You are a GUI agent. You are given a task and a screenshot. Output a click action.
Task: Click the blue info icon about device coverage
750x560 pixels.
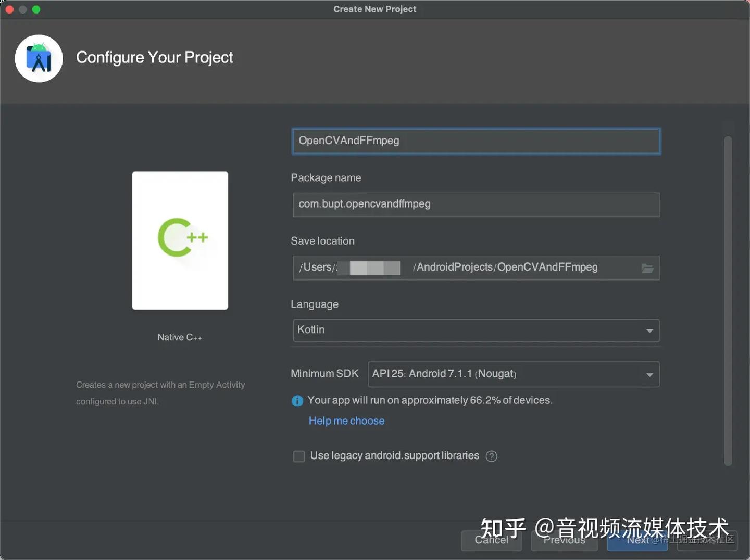coord(296,400)
